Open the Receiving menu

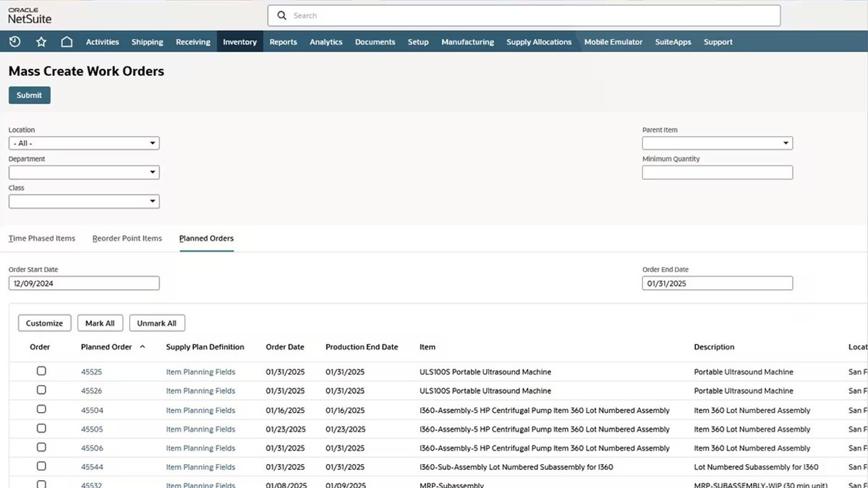pos(193,42)
